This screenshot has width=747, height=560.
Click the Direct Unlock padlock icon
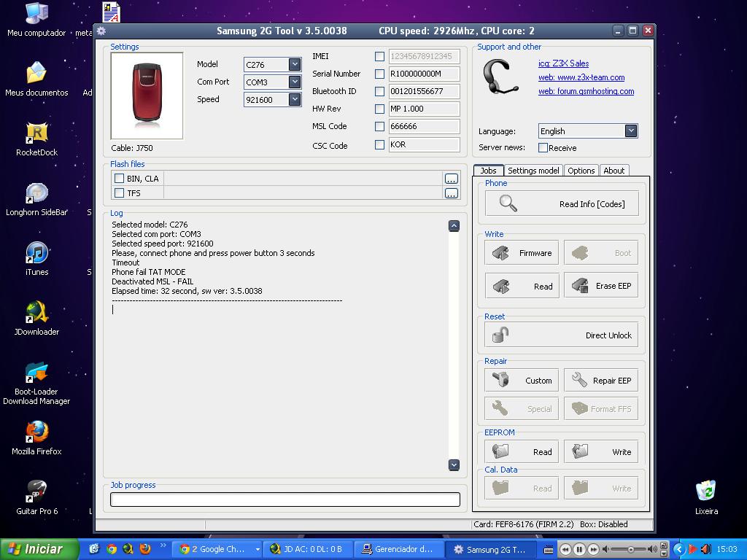500,335
